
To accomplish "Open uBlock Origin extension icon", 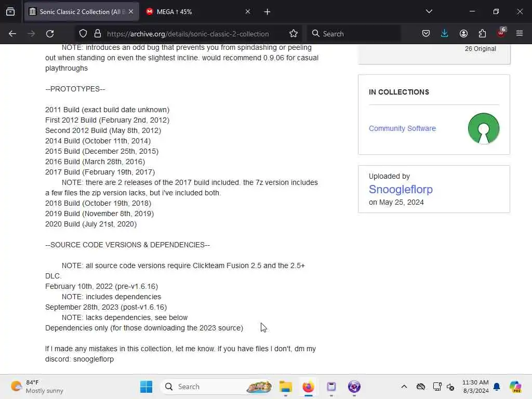I will tap(501, 33).
